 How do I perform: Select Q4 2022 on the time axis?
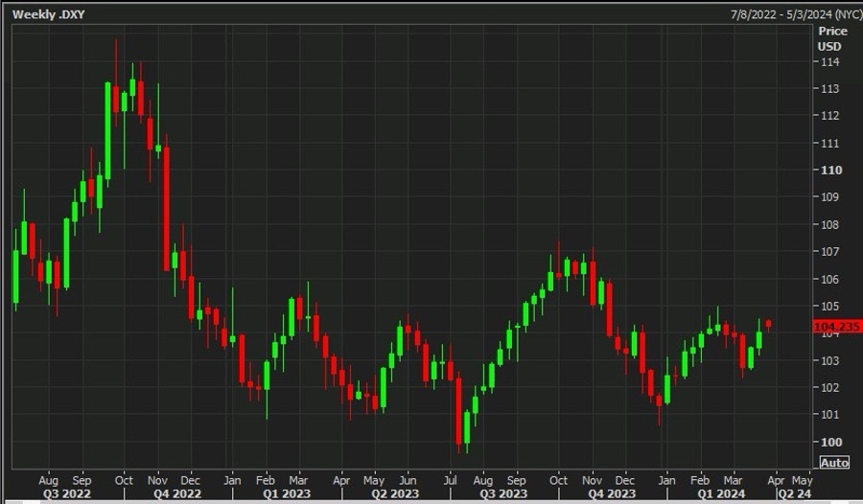(x=180, y=494)
